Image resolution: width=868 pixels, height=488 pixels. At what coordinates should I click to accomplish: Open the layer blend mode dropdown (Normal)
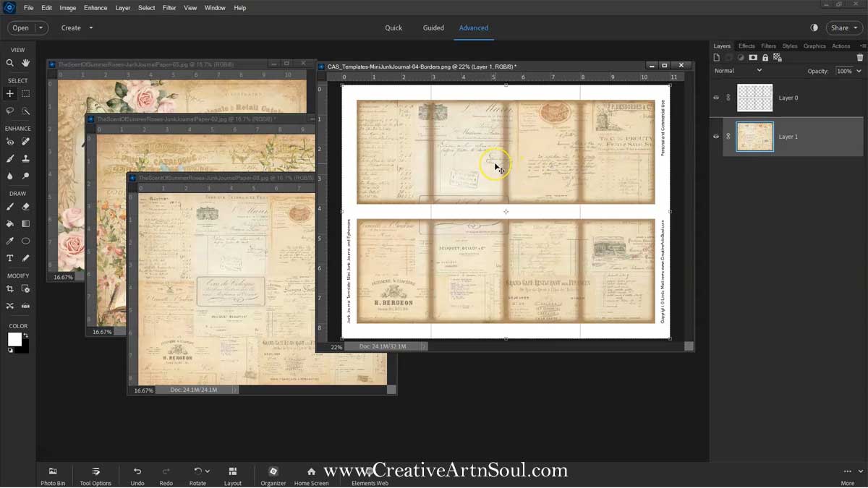click(x=738, y=71)
